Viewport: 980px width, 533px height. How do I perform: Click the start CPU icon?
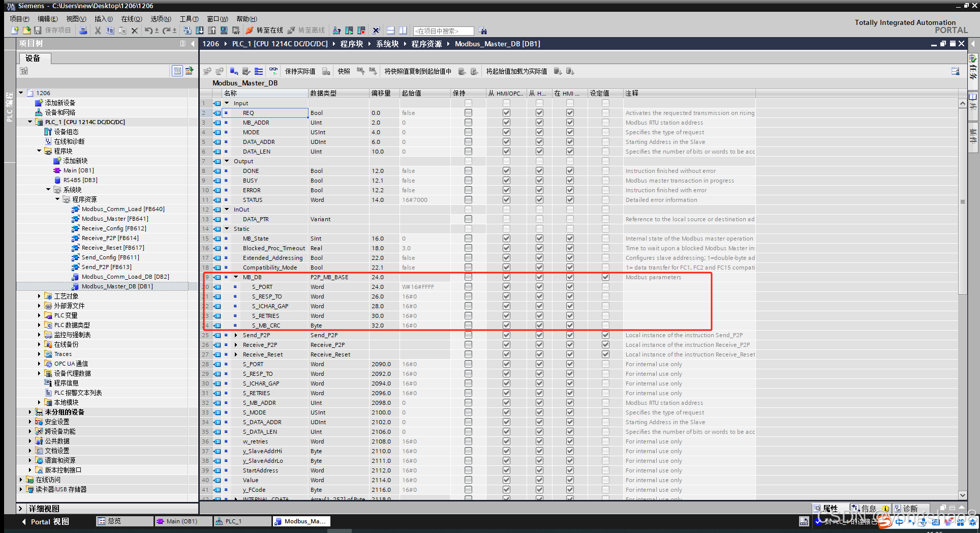pyautogui.click(x=349, y=31)
